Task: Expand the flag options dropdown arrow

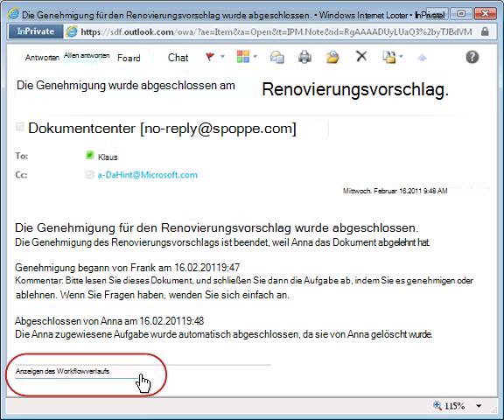Action: [222, 57]
